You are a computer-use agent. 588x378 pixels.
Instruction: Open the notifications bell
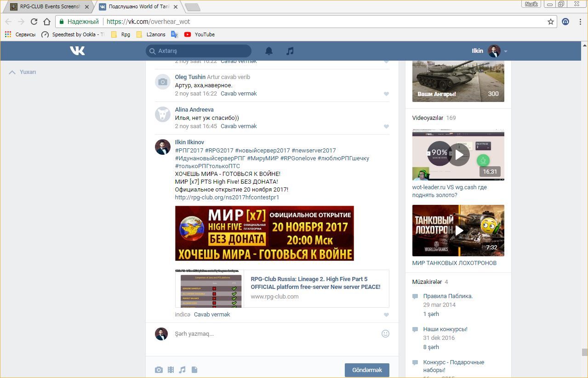269,51
